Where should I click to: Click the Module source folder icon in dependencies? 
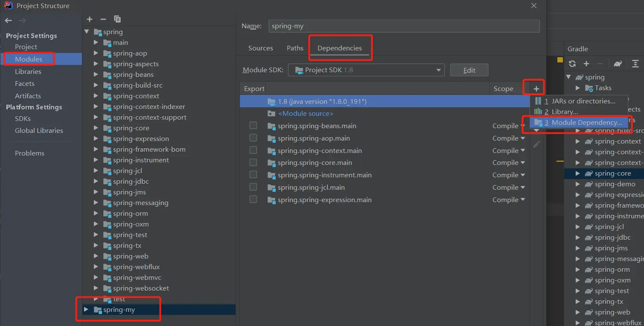(x=271, y=114)
